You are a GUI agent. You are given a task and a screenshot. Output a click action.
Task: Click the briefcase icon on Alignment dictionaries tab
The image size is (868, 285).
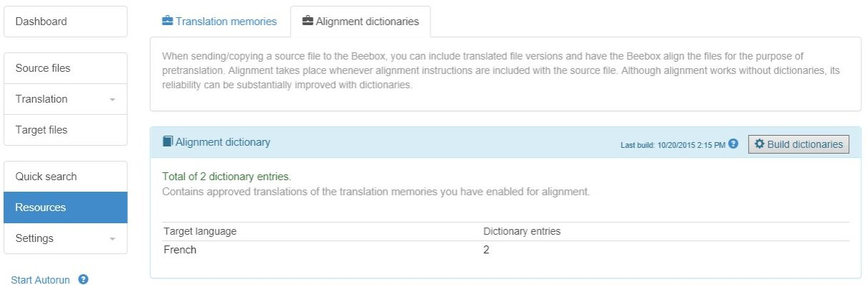click(x=308, y=22)
